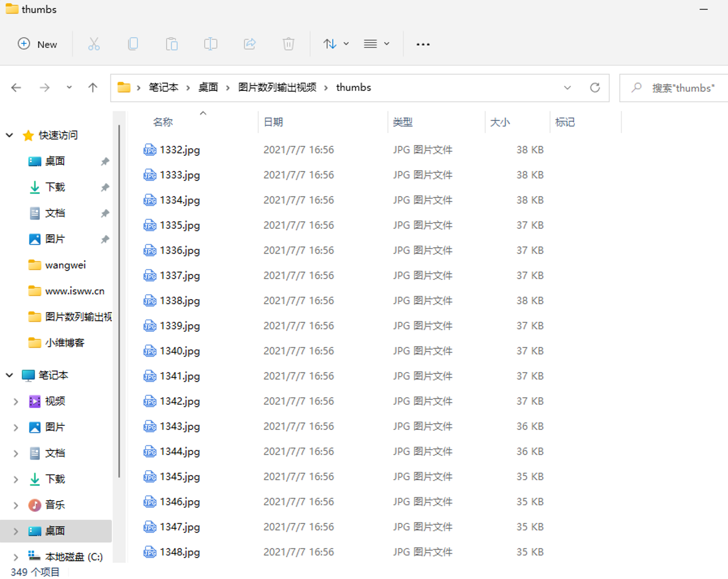Open the See more ellipsis menu
Image resolution: width=728 pixels, height=579 pixels.
tap(423, 44)
